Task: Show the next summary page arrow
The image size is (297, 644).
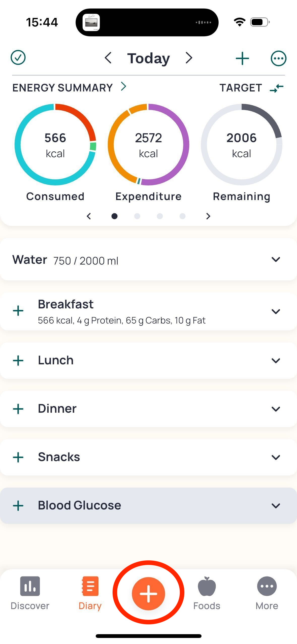Action: tap(208, 216)
